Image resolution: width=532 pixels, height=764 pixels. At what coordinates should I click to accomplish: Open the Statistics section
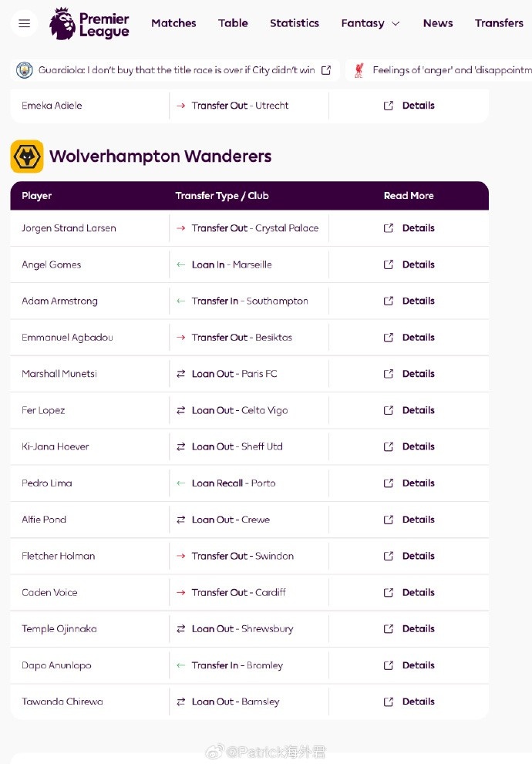click(295, 23)
